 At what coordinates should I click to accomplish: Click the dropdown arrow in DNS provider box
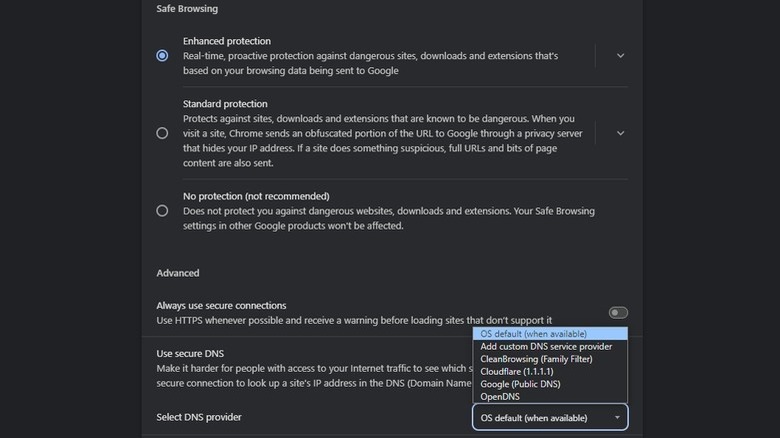pyautogui.click(x=617, y=417)
